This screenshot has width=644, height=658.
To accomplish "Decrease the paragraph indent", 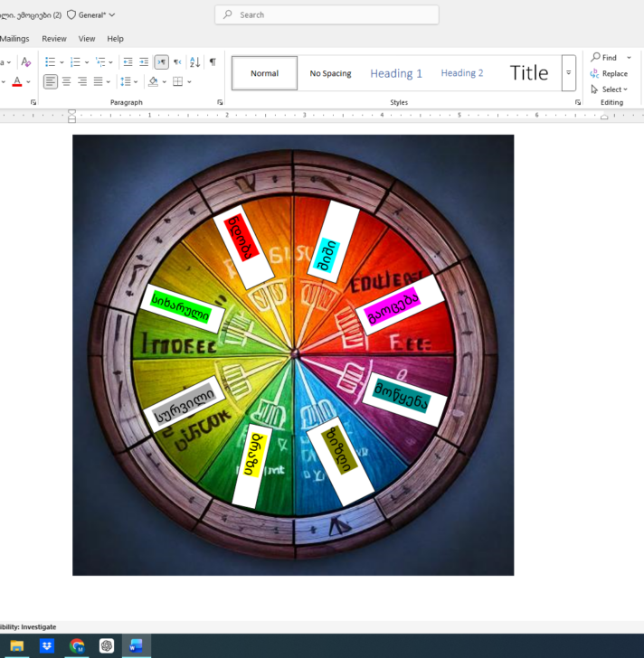I will (x=128, y=61).
